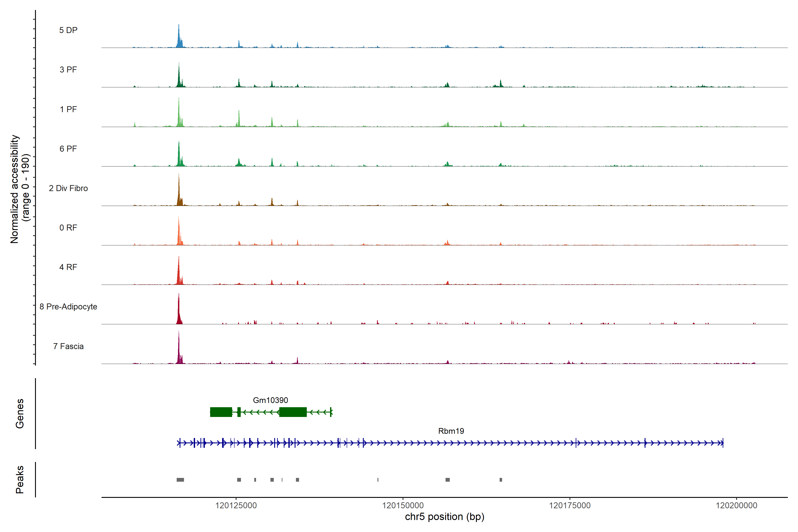Click the 5 DP track label
798x532 pixels.
click(68, 30)
